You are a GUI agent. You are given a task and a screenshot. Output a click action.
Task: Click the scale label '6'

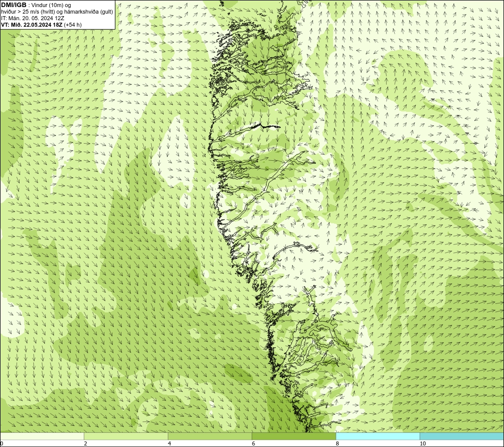[254, 443]
